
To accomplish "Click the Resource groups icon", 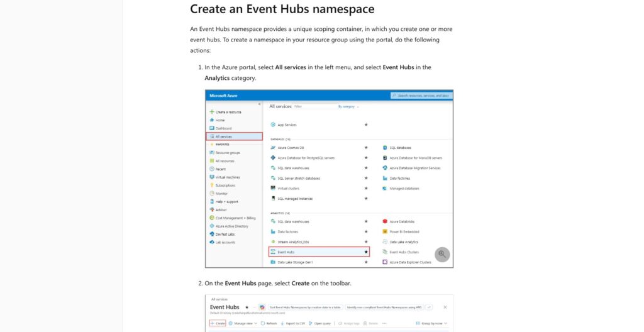I will pos(212,152).
